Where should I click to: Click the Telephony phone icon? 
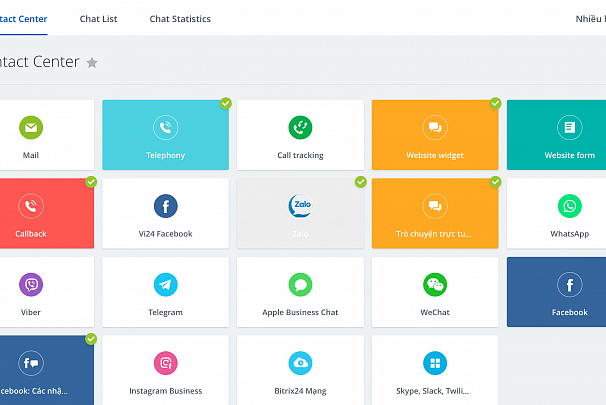pos(165,128)
